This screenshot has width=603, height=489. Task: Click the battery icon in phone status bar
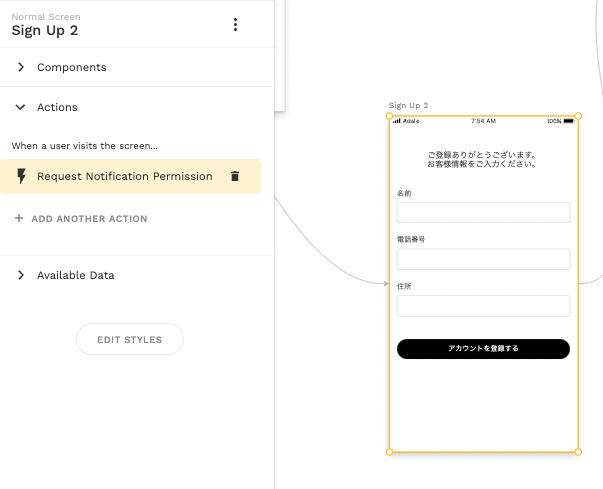pos(569,121)
